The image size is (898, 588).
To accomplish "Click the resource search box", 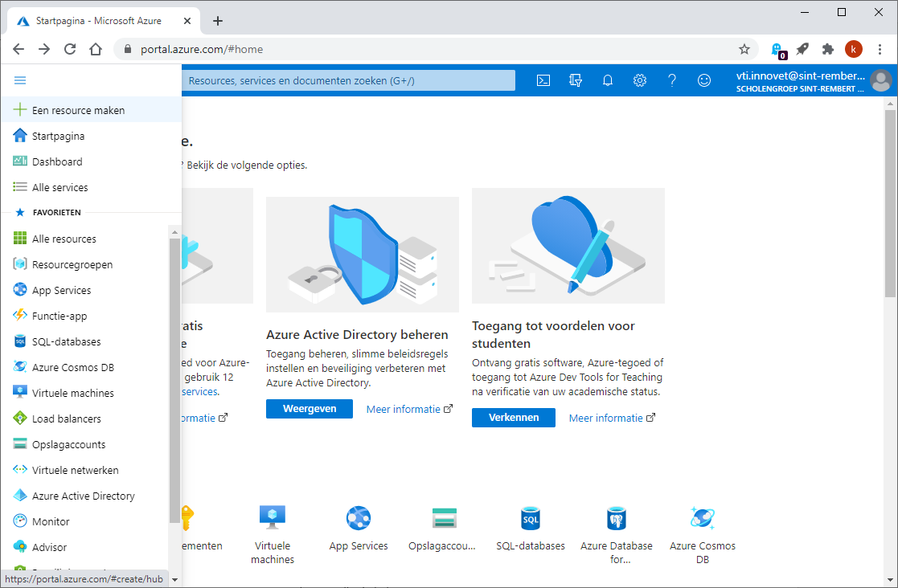I will pyautogui.click(x=348, y=80).
